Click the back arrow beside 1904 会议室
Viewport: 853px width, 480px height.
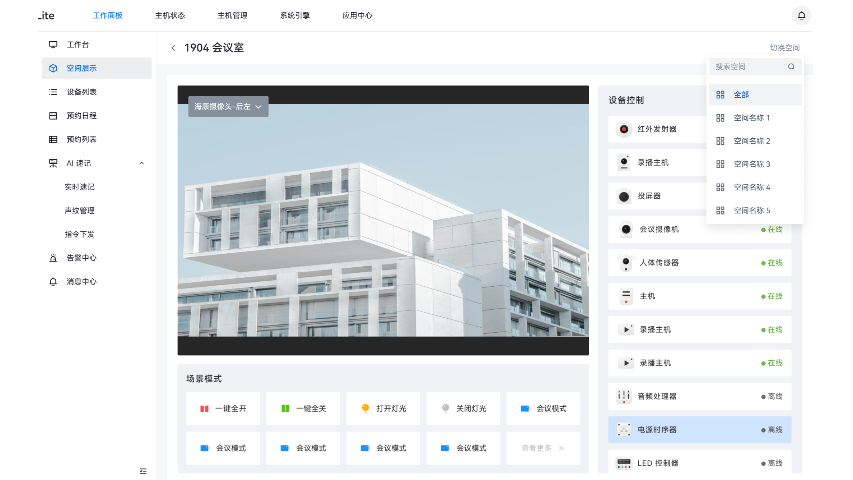(x=174, y=48)
